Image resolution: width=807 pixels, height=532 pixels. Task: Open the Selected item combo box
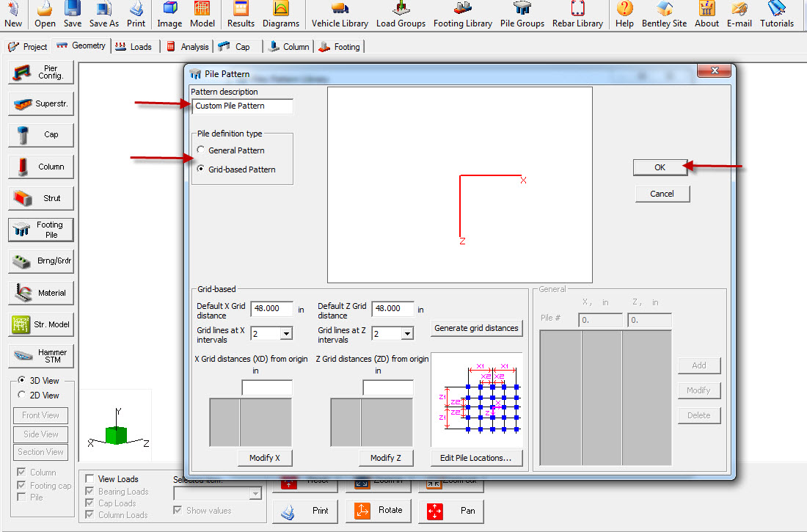pos(217,493)
